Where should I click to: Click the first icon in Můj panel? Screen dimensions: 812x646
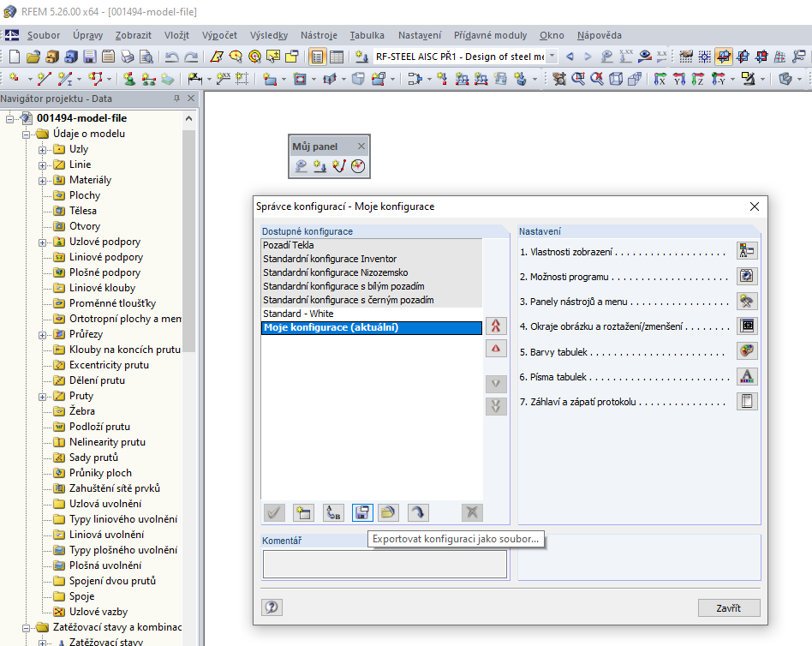click(301, 166)
